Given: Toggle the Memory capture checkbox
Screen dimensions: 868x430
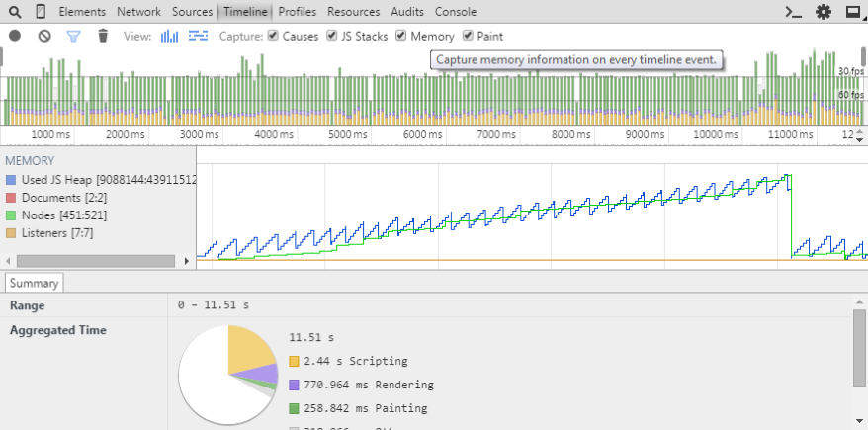Looking at the screenshot, I should pyautogui.click(x=401, y=36).
